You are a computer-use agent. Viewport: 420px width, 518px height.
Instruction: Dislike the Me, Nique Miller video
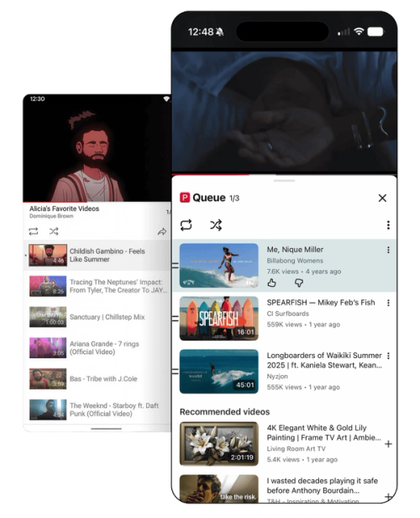299,283
